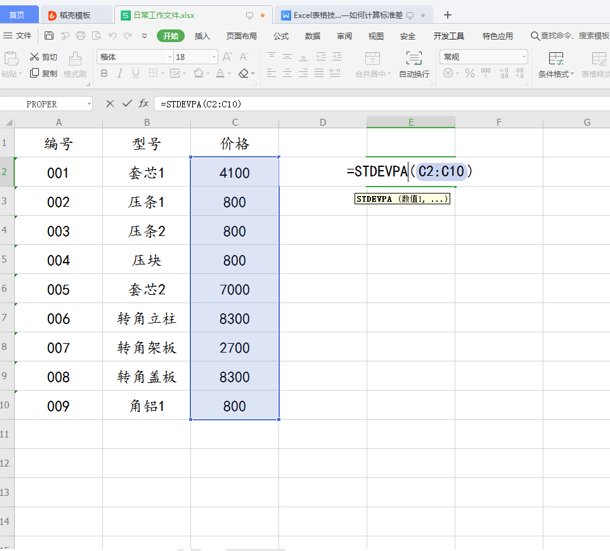Screen dimensions: 610x551
Task: Cancel formula with the X button
Action: 110,104
